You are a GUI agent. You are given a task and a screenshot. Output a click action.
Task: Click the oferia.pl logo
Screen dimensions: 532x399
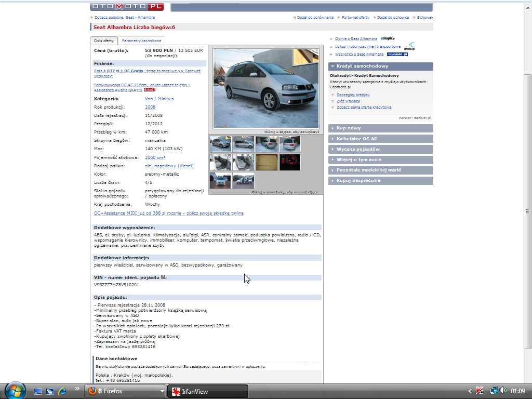coord(410,46)
